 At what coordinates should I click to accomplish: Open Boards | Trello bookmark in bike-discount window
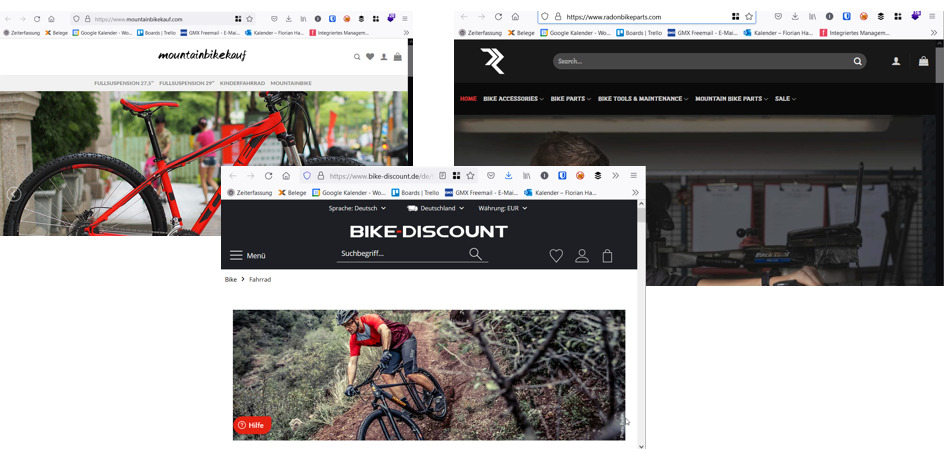coord(415,193)
